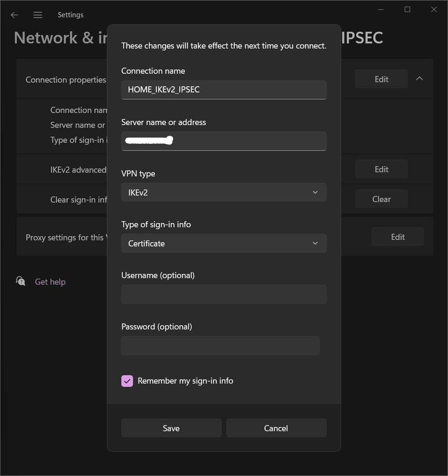Uncheck Remember my sign-in info
448x476 pixels.
(127, 381)
